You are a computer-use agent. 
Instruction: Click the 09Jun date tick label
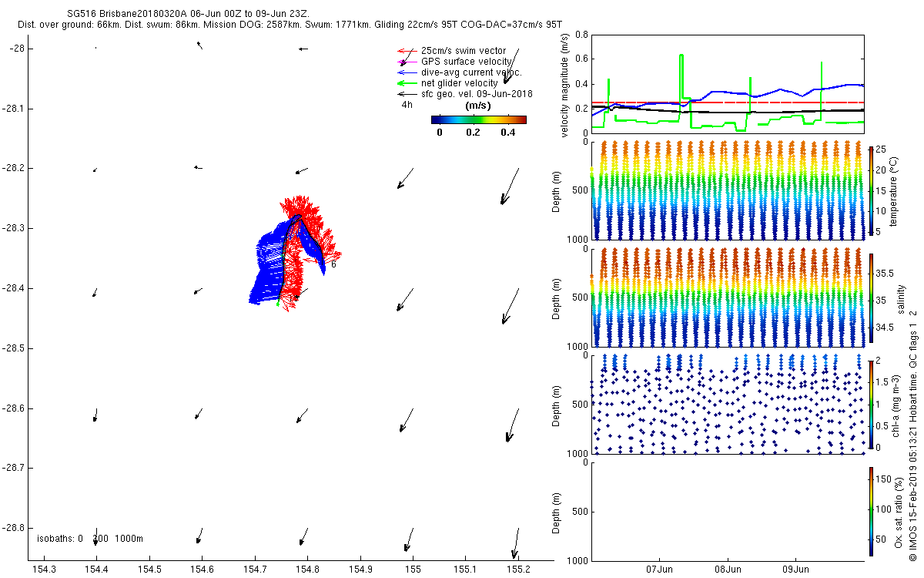(x=795, y=570)
